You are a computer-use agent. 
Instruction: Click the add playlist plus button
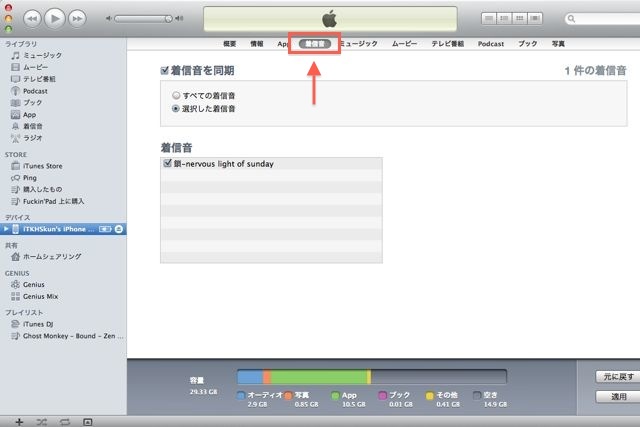coord(19,422)
